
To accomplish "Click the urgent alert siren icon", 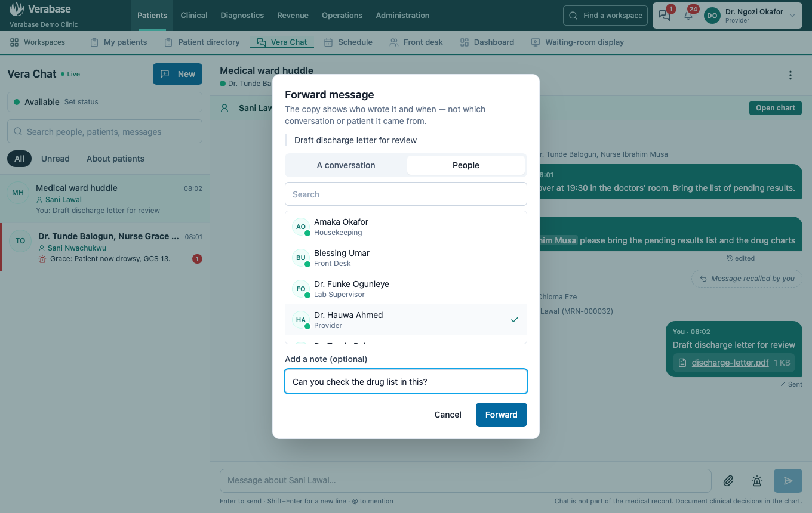I will (757, 481).
